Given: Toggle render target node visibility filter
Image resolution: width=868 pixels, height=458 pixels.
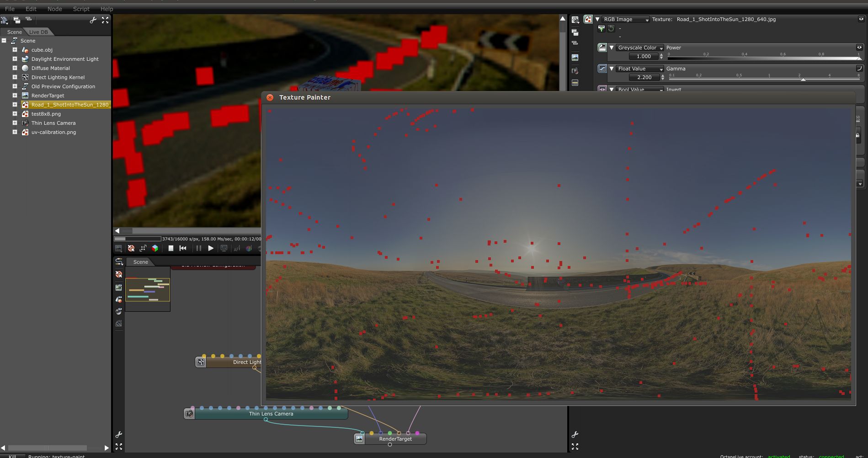Looking at the screenshot, I should coord(119,287).
